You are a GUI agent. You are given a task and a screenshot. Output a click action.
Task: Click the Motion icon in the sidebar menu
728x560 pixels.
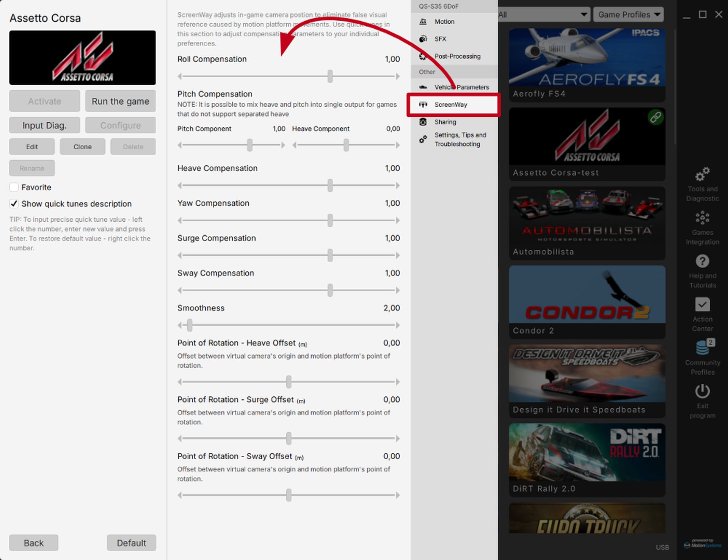coord(423,22)
